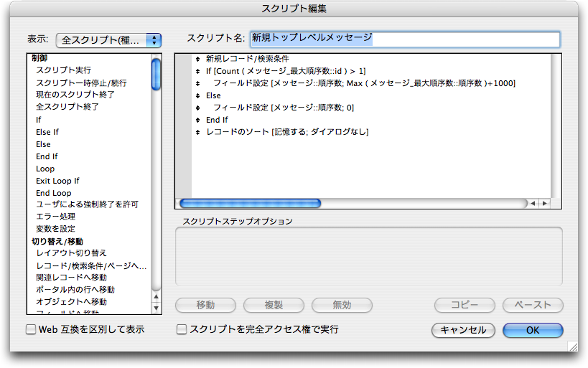
Task: Select レイアウト切り替え in the step list
Action: pyautogui.click(x=71, y=253)
